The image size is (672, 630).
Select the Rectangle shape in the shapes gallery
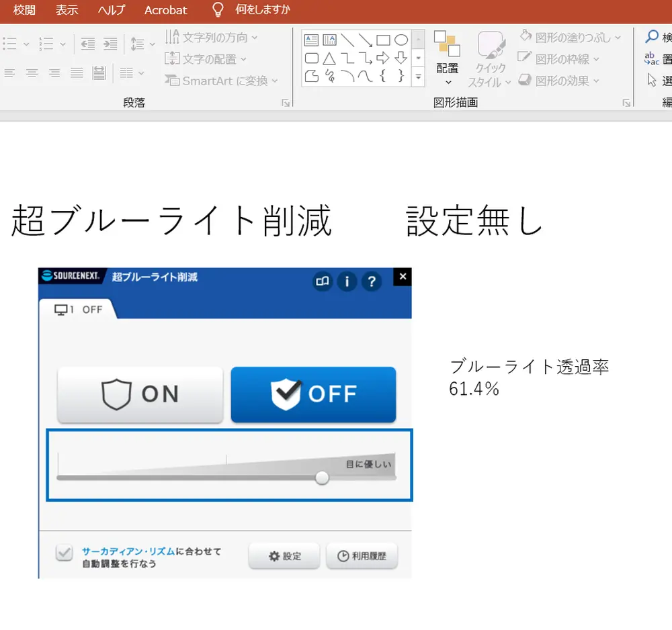pyautogui.click(x=383, y=40)
